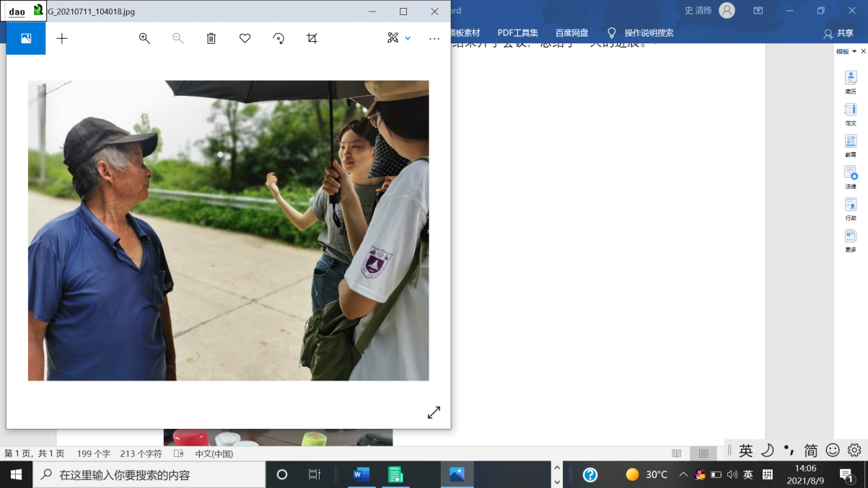
Task: Select the 法律 legal template icon
Action: pyautogui.click(x=851, y=177)
